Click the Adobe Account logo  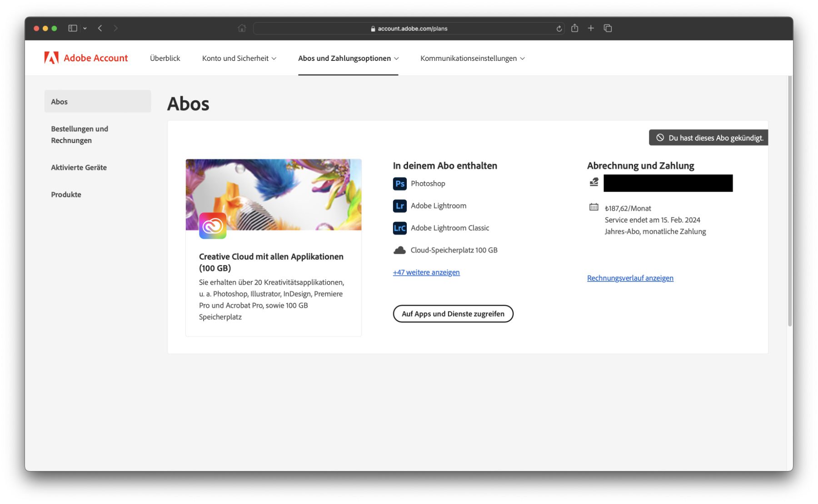(x=86, y=58)
